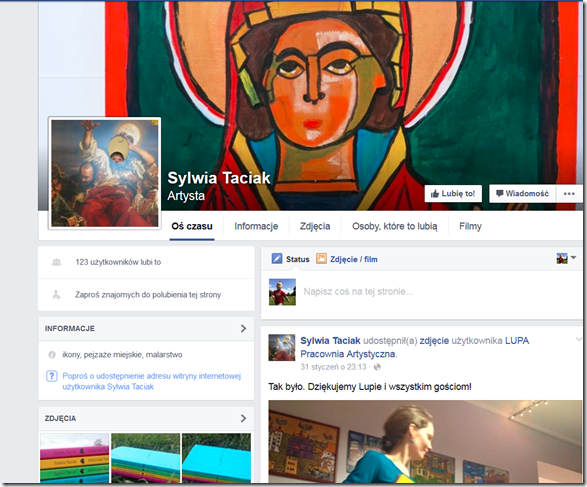
Task: Expand the ZDJĘCIA section chevron
Action: tap(243, 418)
